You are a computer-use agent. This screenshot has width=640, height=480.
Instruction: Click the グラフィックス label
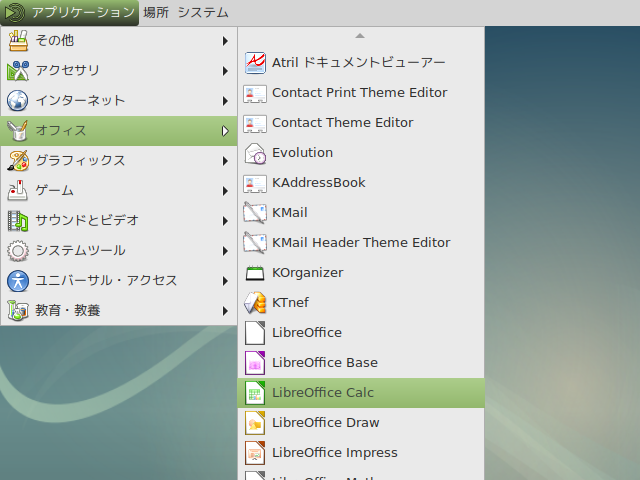point(80,160)
